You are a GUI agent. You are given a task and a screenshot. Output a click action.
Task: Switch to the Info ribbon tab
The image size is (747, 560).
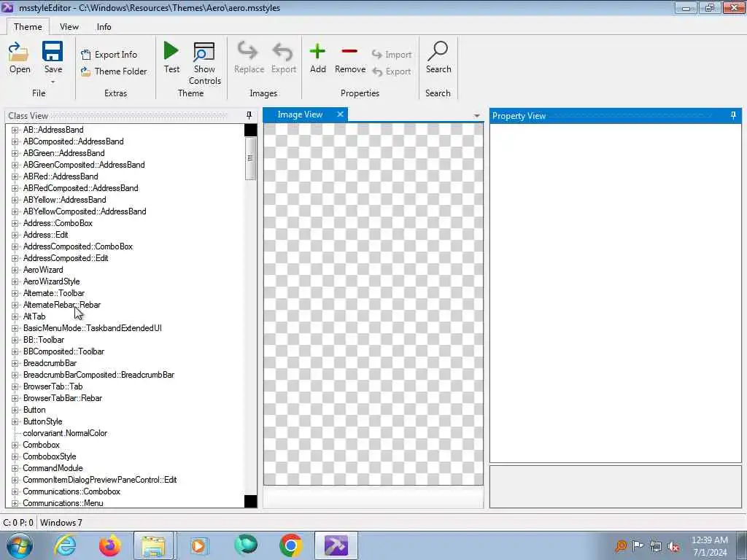click(x=104, y=27)
